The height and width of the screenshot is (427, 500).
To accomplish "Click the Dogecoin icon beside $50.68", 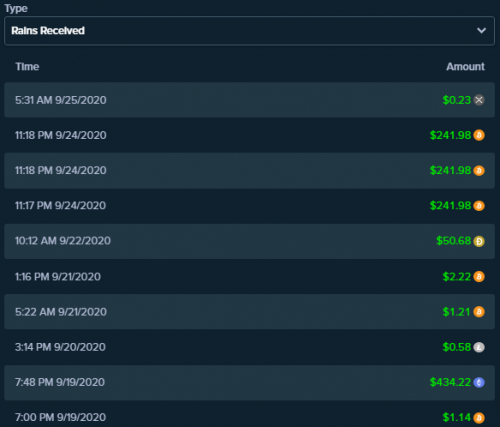I will point(479,241).
